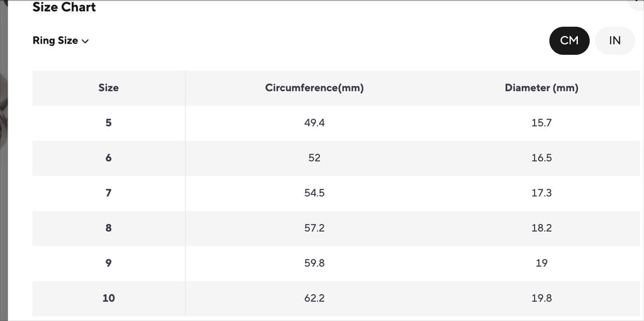Click the Diameter (mm) column header

pyautogui.click(x=541, y=88)
